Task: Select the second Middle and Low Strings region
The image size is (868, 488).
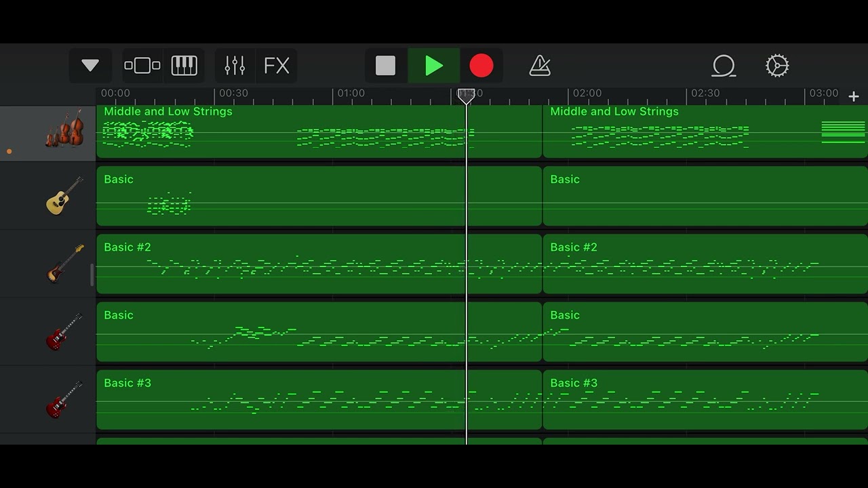Action: [705, 131]
